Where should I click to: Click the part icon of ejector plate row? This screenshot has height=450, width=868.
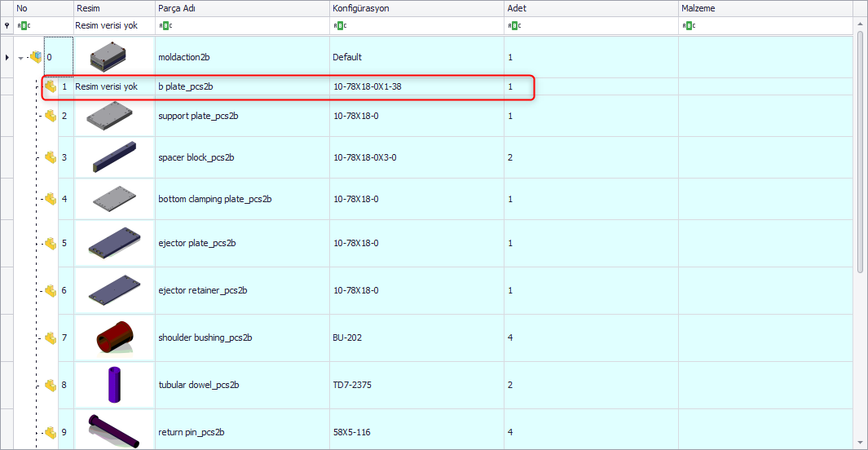(x=51, y=243)
